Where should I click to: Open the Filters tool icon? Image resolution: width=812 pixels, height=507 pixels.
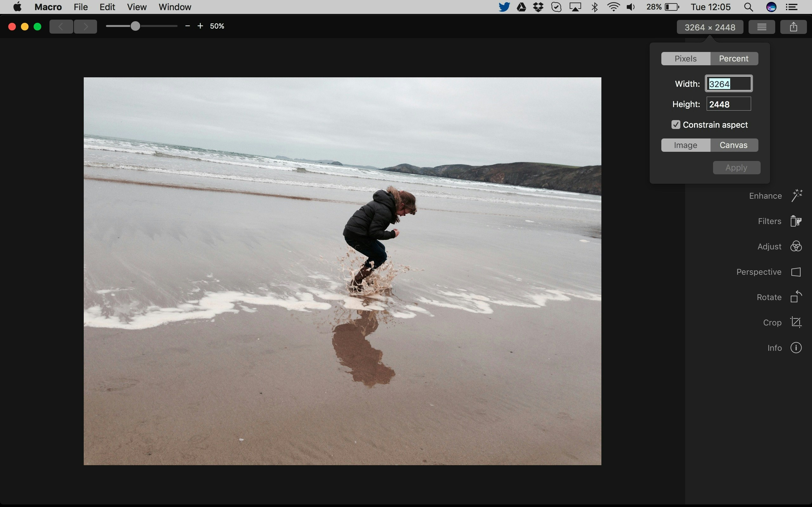(796, 221)
